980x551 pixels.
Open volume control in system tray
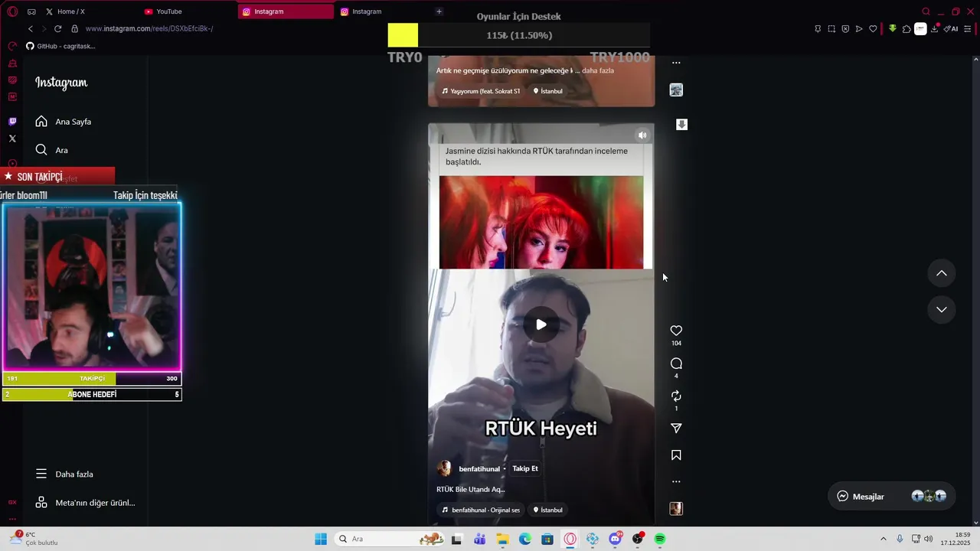tap(928, 539)
